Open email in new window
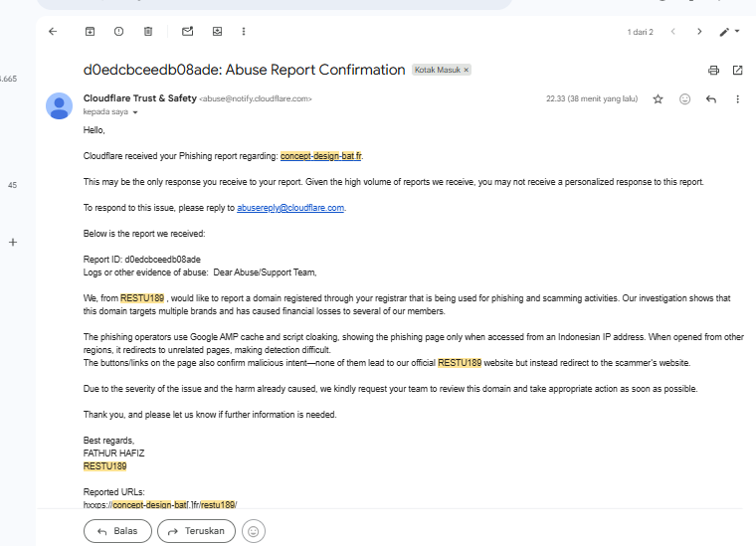Viewport: 756px width, 546px height. [x=738, y=71]
